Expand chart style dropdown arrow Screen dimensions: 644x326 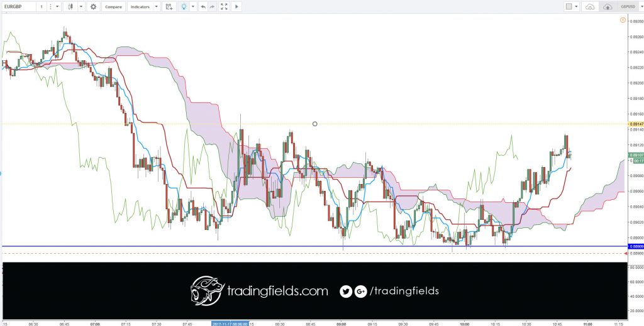point(81,6)
